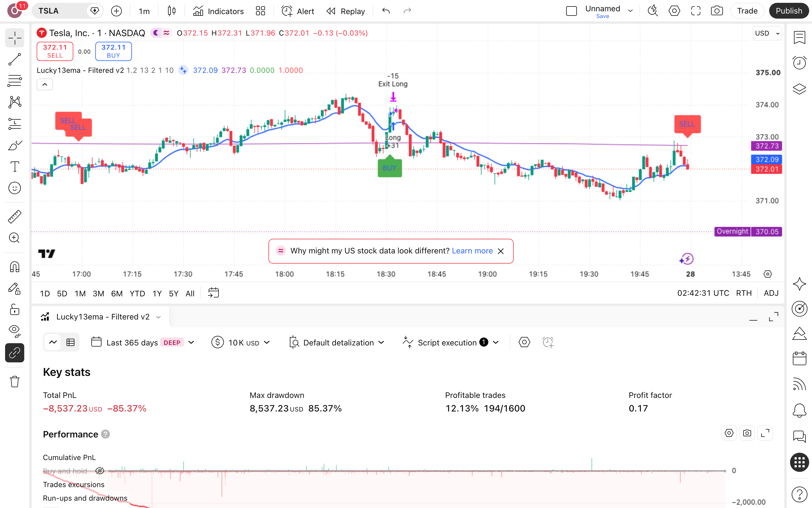Image resolution: width=812 pixels, height=508 pixels.
Task: Open notifications bell in right sidebar
Action: (x=799, y=410)
